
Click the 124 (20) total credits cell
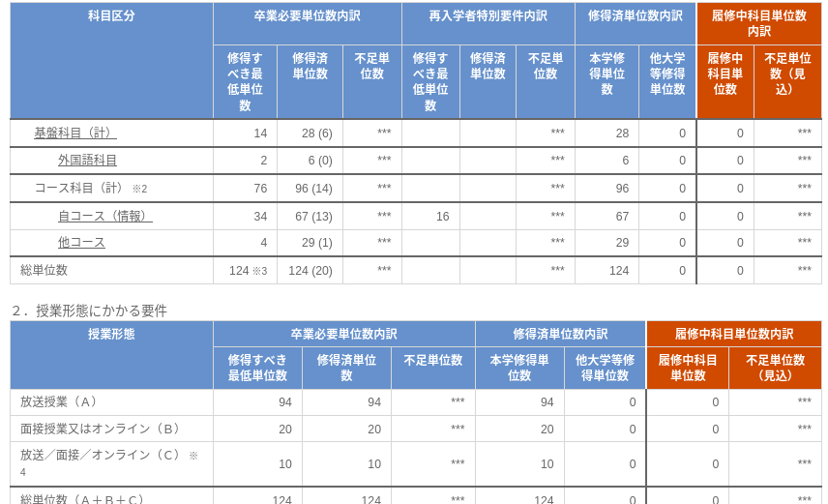pyautogui.click(x=310, y=271)
